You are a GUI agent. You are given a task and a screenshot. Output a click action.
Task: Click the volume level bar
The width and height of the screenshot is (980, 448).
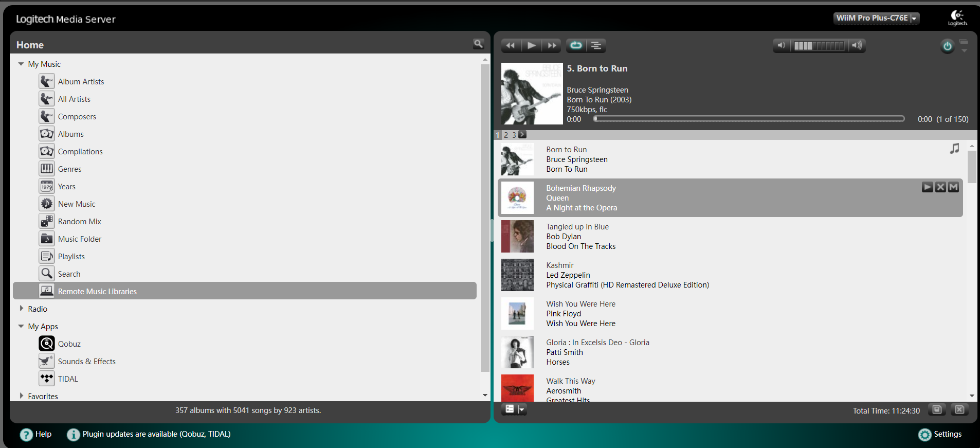[x=819, y=46]
